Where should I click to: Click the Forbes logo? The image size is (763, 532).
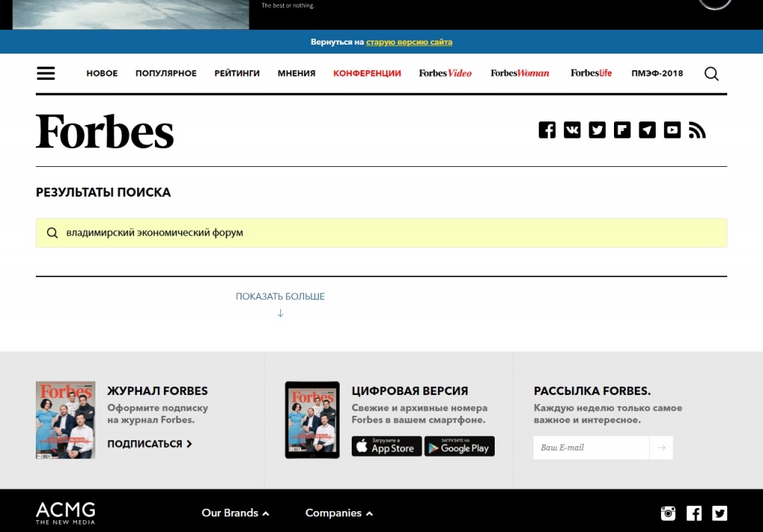click(104, 131)
